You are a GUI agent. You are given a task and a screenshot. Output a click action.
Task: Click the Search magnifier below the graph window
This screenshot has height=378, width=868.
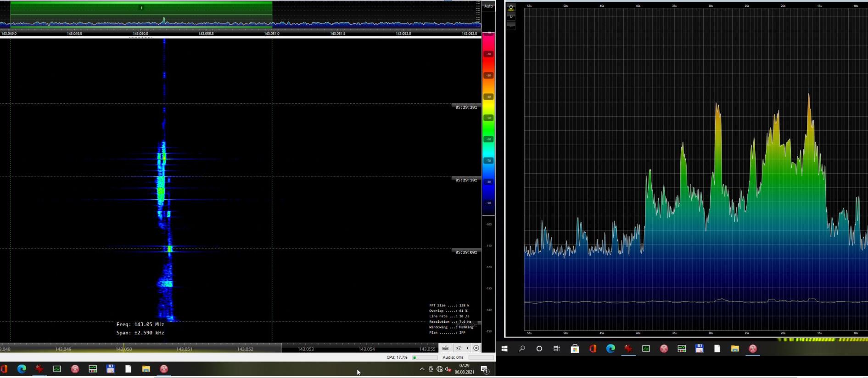coord(522,349)
